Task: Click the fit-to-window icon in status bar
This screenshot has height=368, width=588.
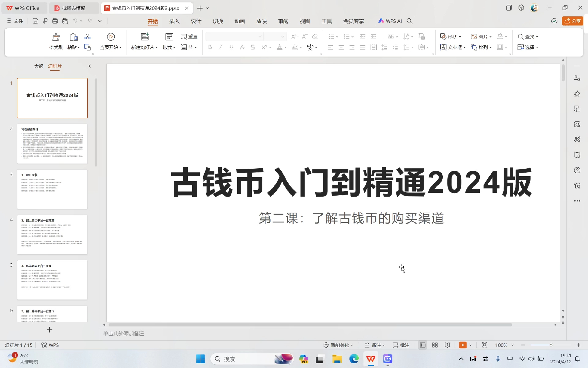Action: (x=485, y=345)
